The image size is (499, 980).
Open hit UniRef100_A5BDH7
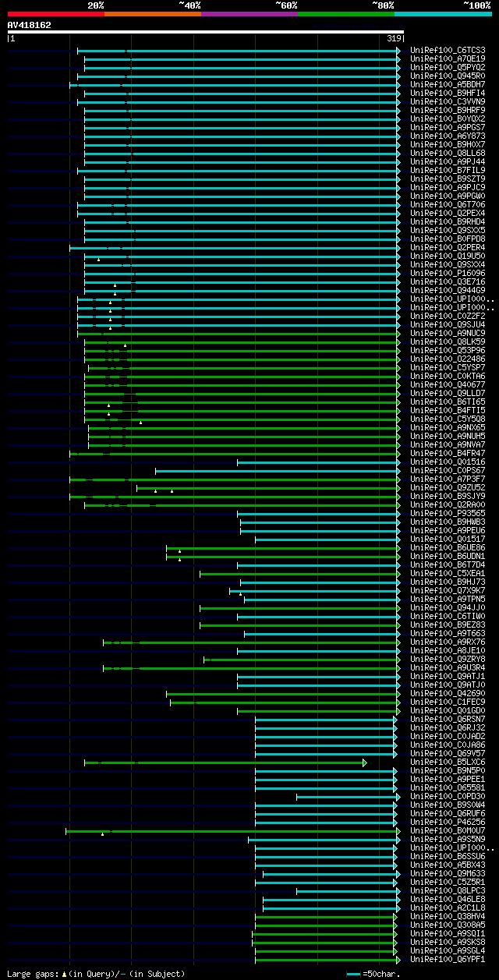point(448,85)
